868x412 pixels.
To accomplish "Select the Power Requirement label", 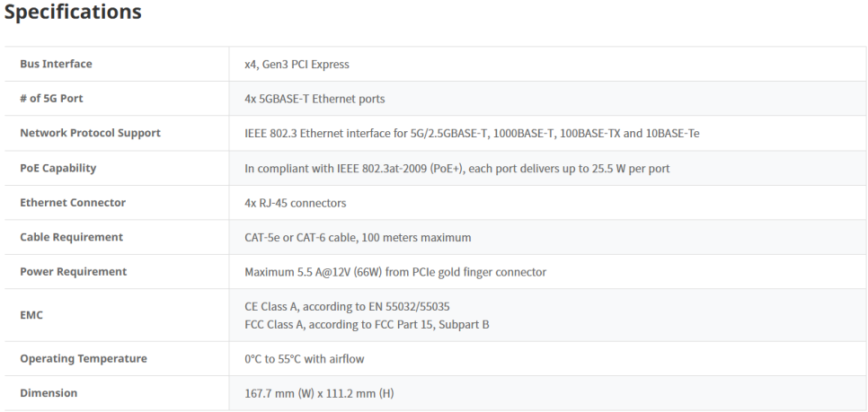I will tap(74, 272).
